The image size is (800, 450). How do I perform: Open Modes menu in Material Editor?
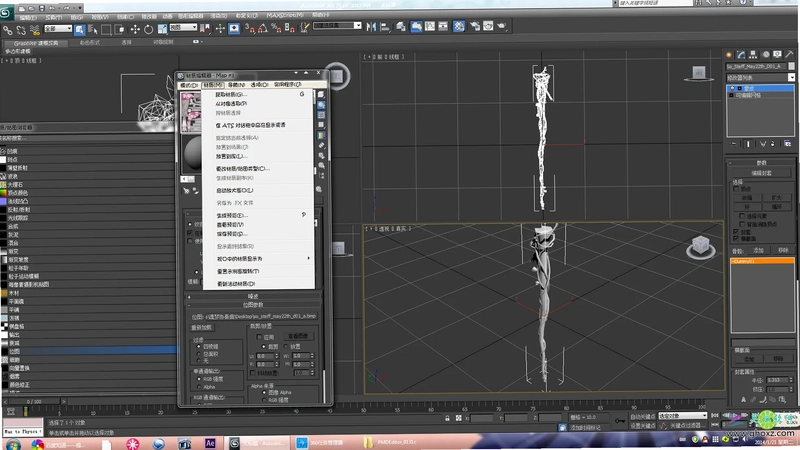click(x=188, y=85)
